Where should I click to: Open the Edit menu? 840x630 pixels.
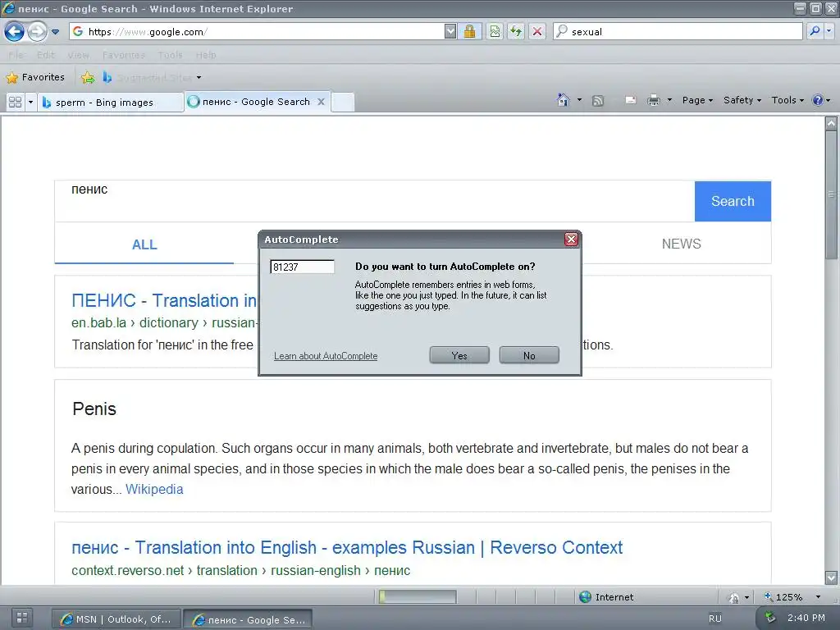(x=46, y=55)
